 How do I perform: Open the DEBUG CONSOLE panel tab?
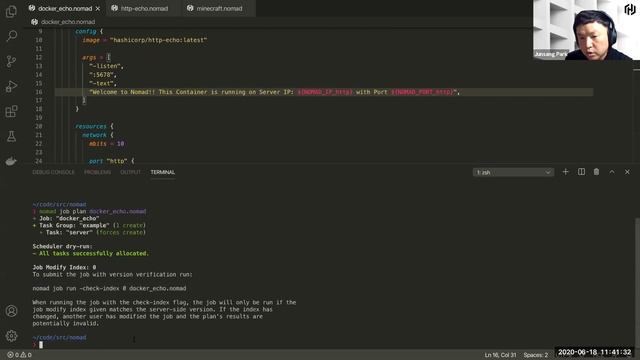pos(53,172)
